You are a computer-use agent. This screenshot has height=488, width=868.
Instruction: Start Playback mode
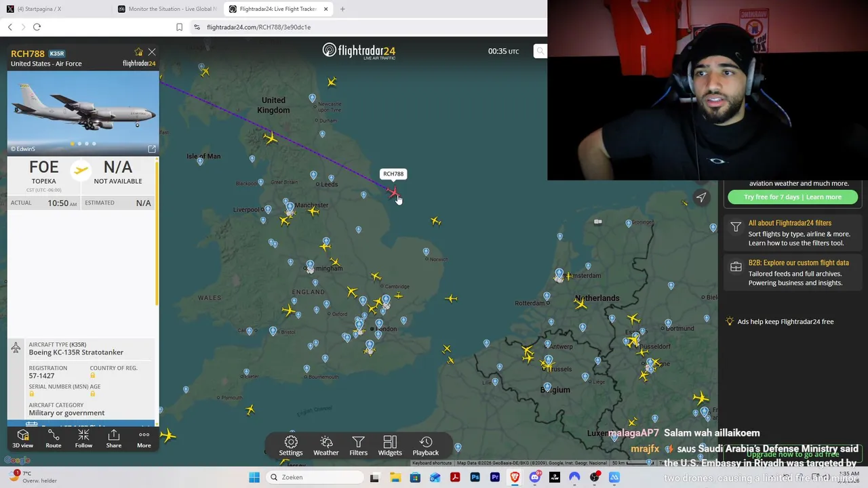point(426,446)
